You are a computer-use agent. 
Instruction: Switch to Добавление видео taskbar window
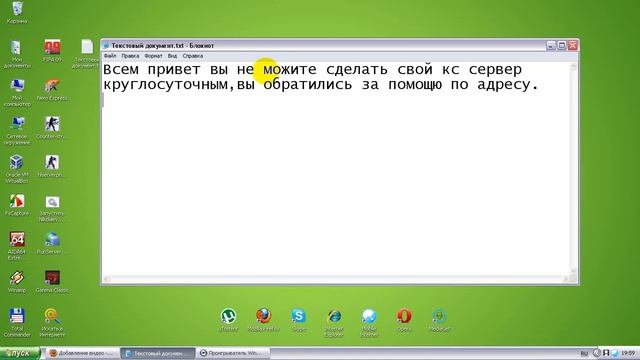[x=83, y=353]
